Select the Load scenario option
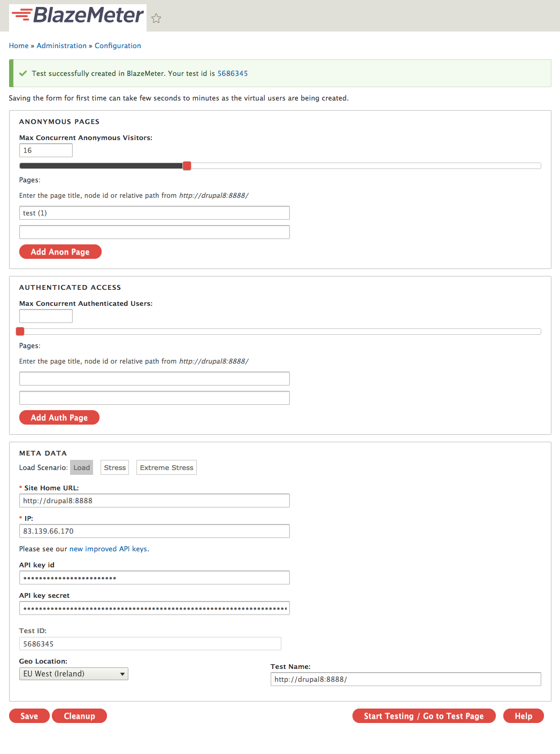 point(82,467)
